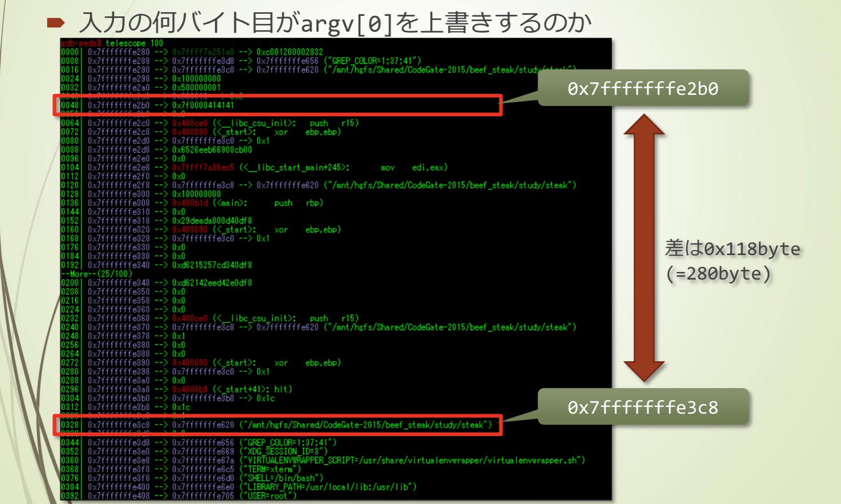This screenshot has height=504, width=841.
Task: Click steak path string in row 0120
Action: tap(450, 185)
